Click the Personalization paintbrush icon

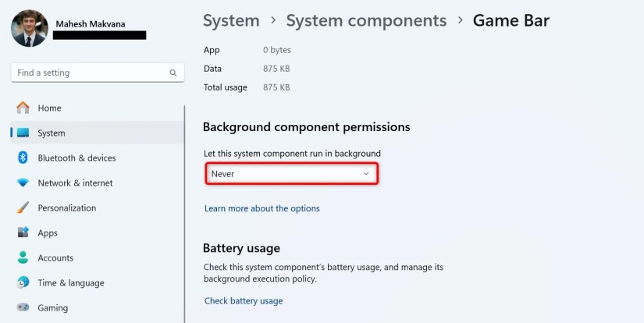pyautogui.click(x=23, y=208)
